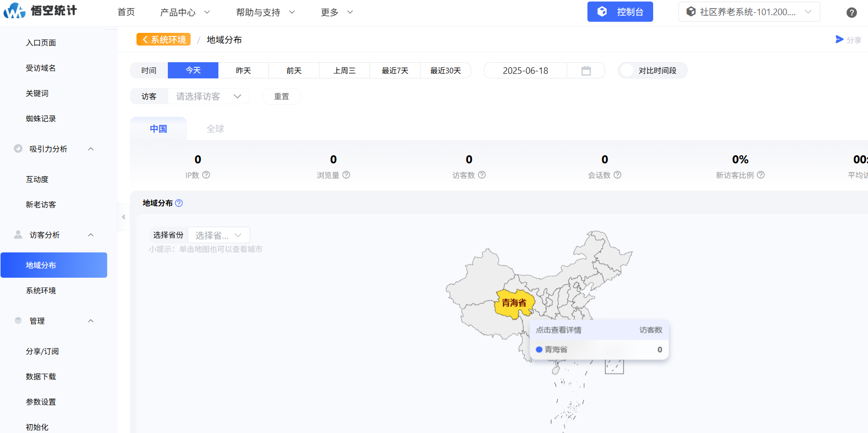Click the 访客分析 person icon

coord(18,235)
